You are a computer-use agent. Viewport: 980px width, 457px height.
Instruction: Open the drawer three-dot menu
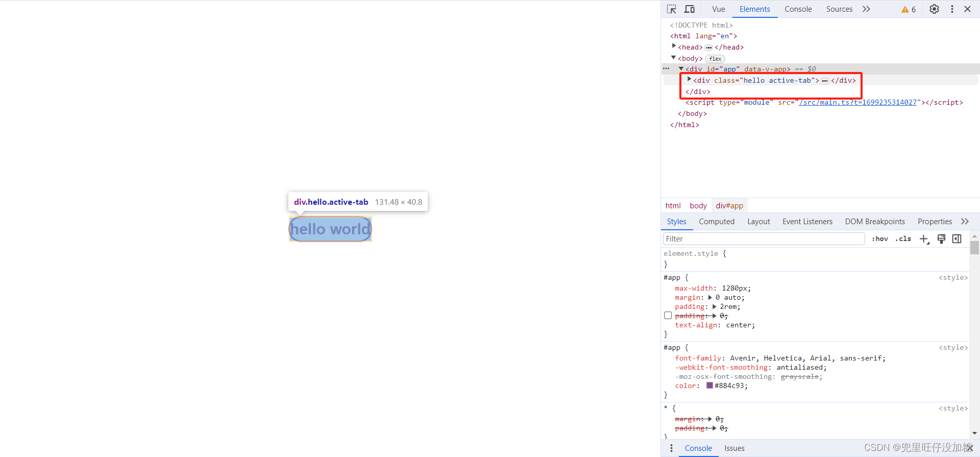click(x=671, y=448)
